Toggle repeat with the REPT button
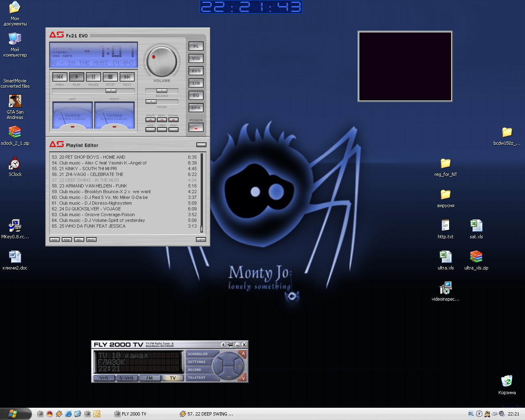Viewport: 525px width, 420px height. coord(162,120)
